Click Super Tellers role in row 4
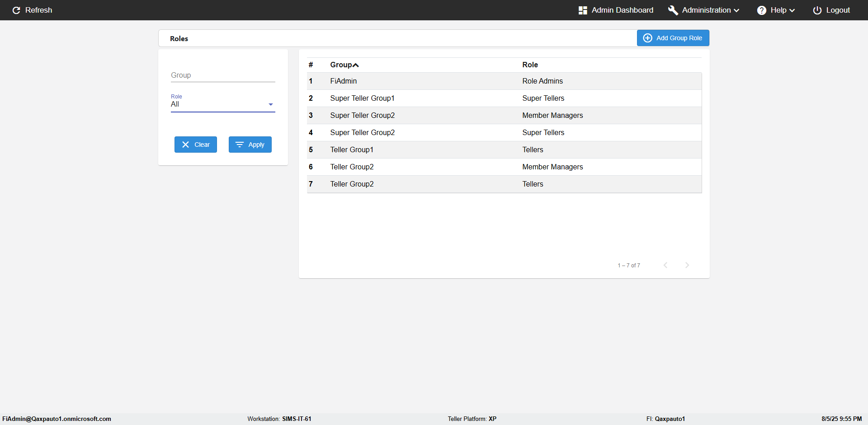 click(x=543, y=132)
